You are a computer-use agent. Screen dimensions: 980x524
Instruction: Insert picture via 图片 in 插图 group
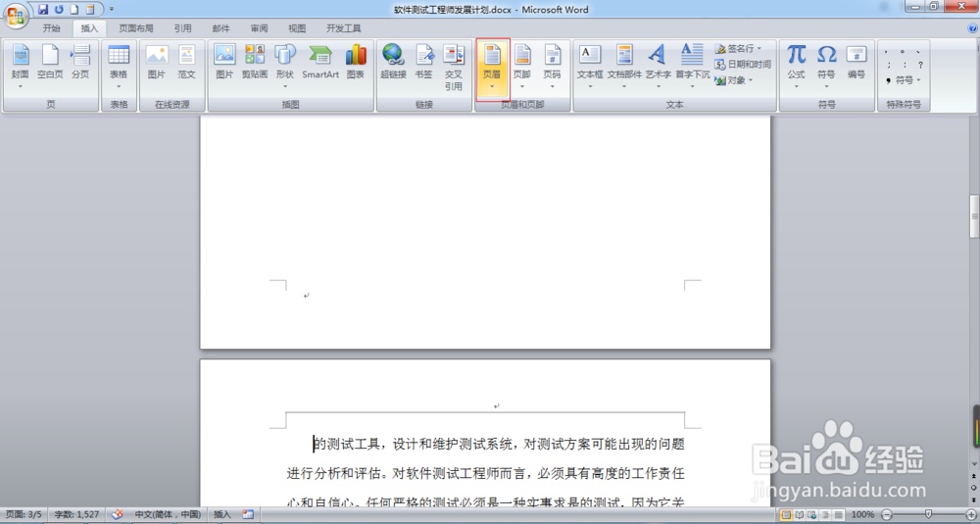click(x=224, y=63)
